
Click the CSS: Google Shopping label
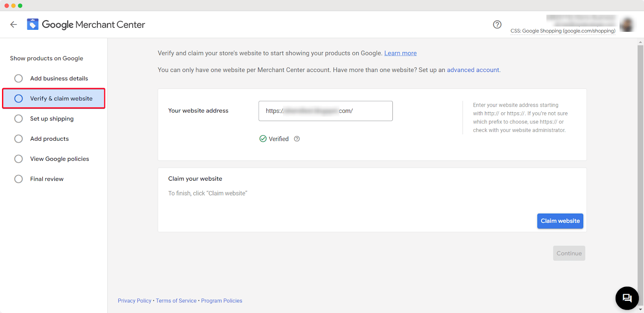coord(563,31)
